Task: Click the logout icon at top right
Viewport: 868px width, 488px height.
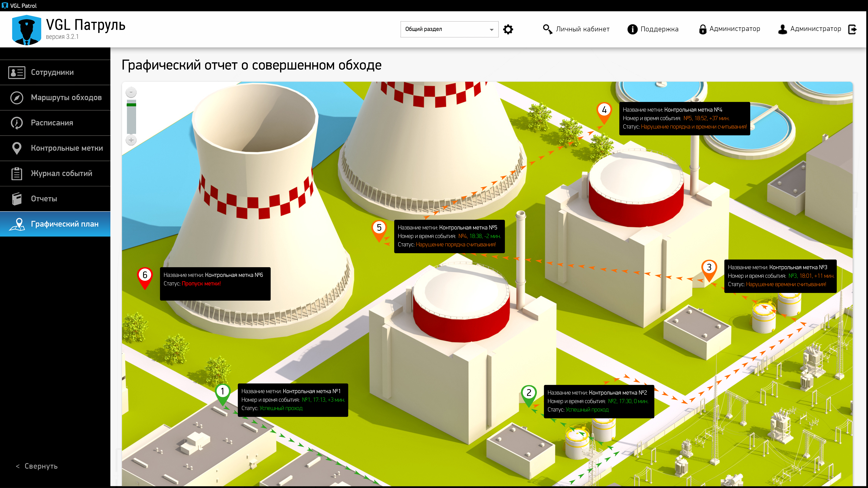Action: coord(852,29)
